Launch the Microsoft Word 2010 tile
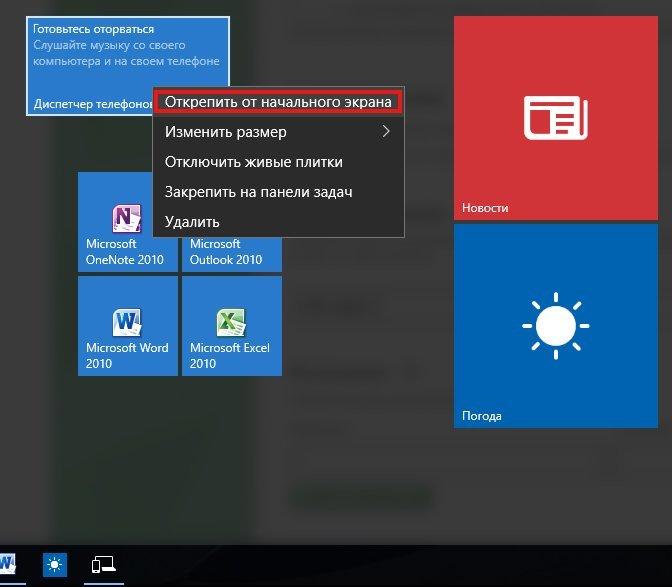This screenshot has width=672, height=587. [x=128, y=326]
